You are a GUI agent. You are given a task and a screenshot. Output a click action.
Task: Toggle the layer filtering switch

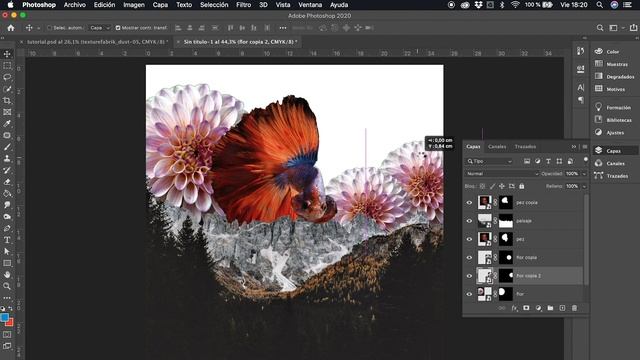click(586, 160)
